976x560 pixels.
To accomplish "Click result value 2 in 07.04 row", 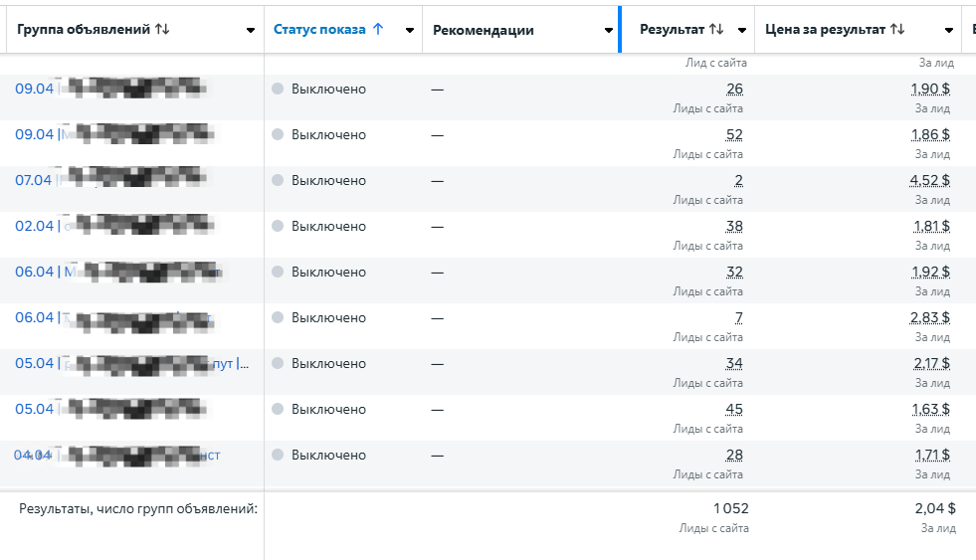I will coord(739,180).
